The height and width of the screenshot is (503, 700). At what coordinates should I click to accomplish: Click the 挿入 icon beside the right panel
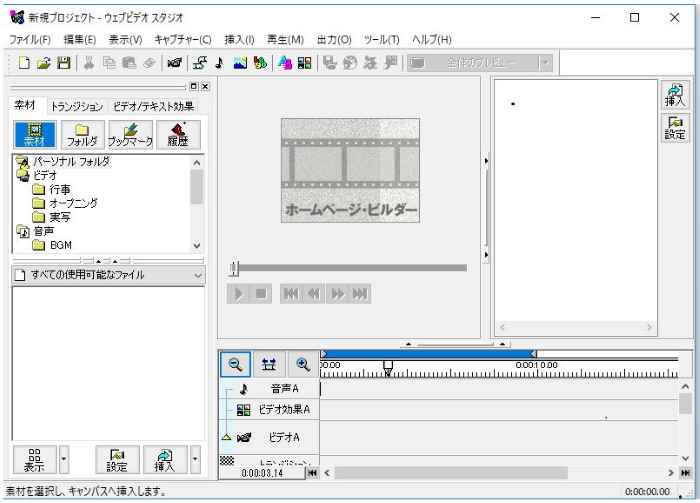pos(675,96)
